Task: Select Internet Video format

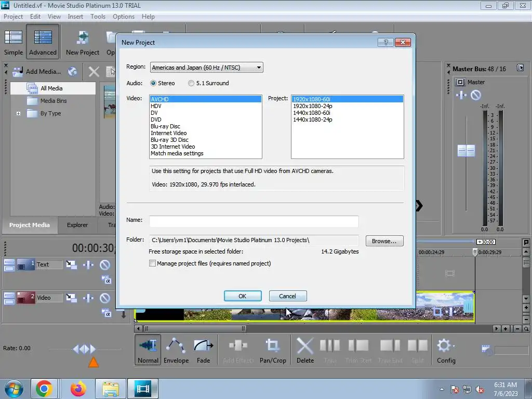Action: click(206, 133)
